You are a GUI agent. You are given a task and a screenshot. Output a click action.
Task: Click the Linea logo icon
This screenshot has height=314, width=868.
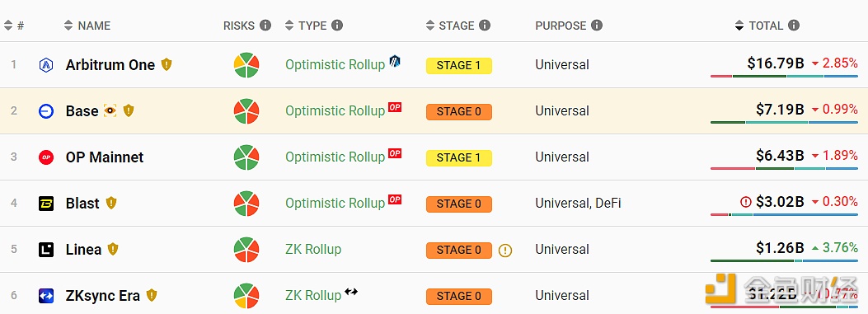pos(46,250)
